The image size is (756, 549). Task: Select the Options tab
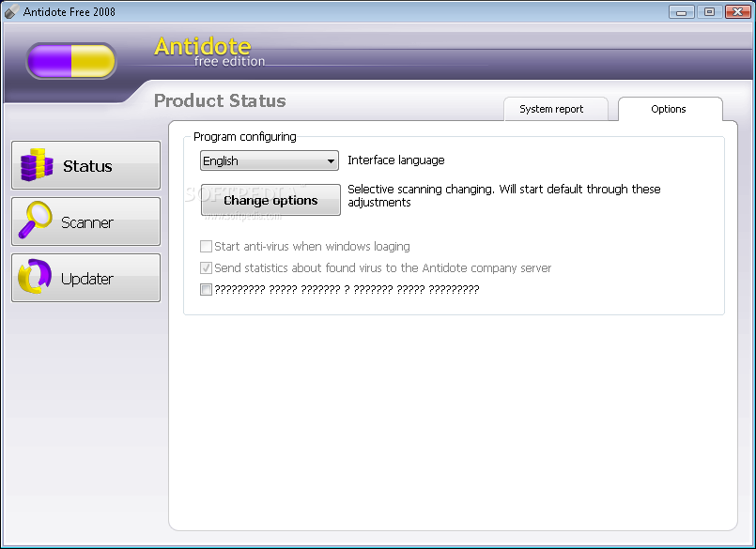[x=671, y=109]
